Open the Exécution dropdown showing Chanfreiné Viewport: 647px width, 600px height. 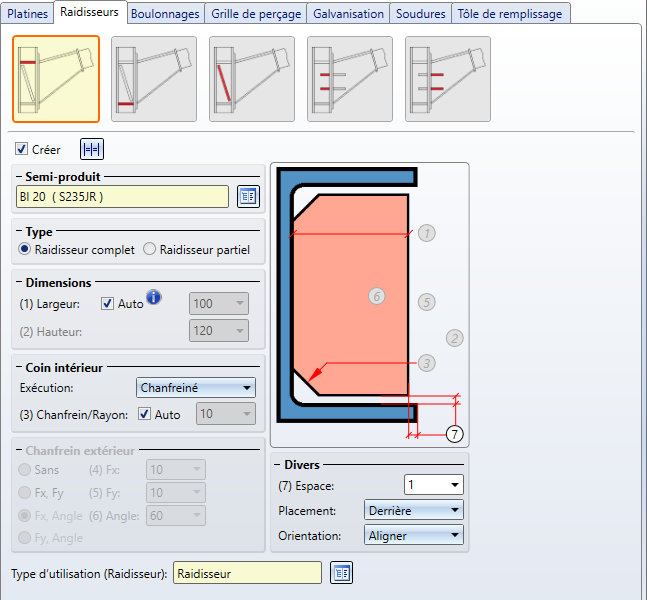(x=195, y=387)
